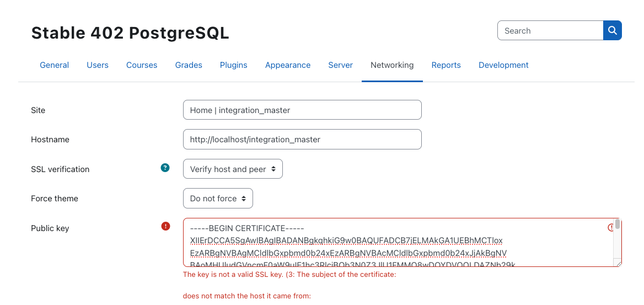Image resolution: width=644 pixels, height=305 pixels.
Task: Select the Networking tab
Action: click(392, 65)
